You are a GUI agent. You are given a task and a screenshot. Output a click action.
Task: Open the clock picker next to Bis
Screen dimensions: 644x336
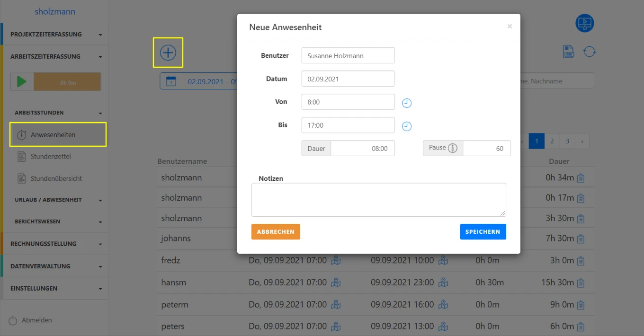[x=407, y=126]
